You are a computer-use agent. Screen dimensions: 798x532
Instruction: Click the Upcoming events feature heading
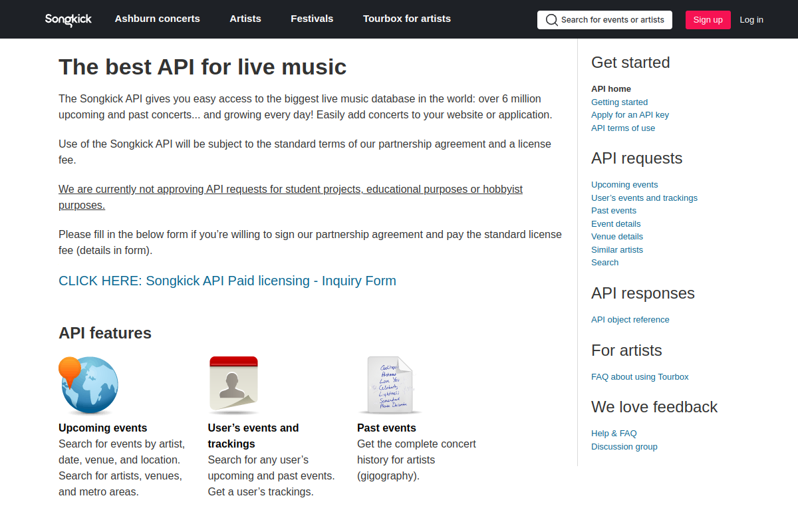pyautogui.click(x=103, y=428)
